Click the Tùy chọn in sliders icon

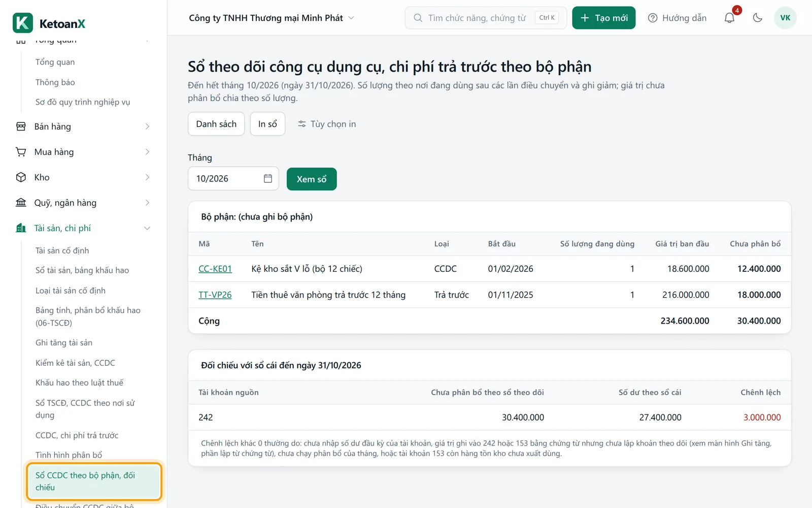tap(302, 124)
